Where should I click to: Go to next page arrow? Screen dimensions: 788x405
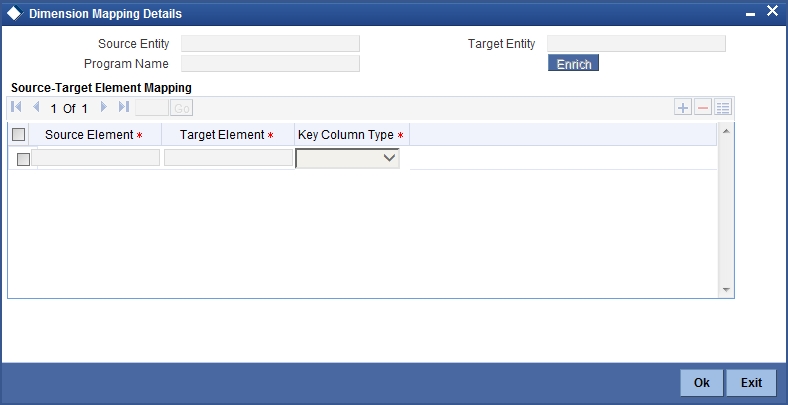click(x=104, y=107)
